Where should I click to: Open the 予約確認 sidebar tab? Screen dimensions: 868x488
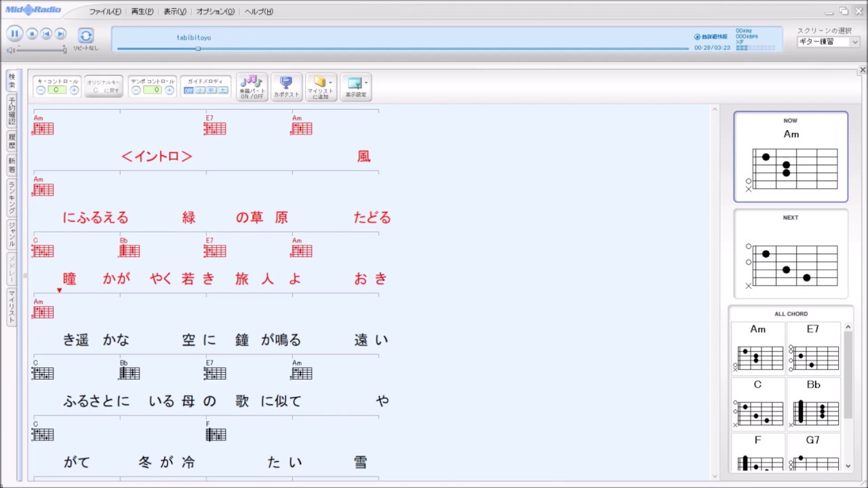click(x=12, y=111)
